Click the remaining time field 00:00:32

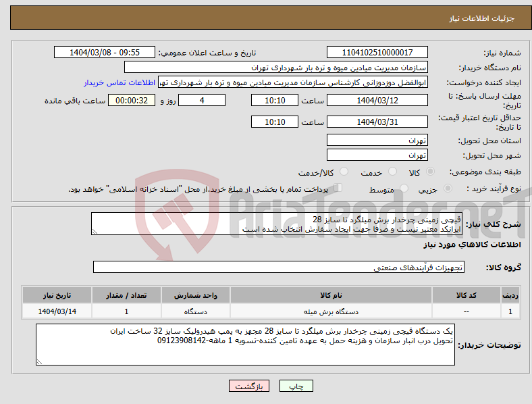pyautogui.click(x=132, y=100)
